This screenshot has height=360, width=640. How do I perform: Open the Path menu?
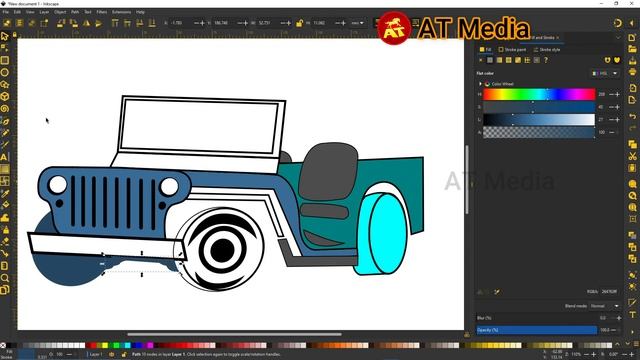pyautogui.click(x=75, y=12)
